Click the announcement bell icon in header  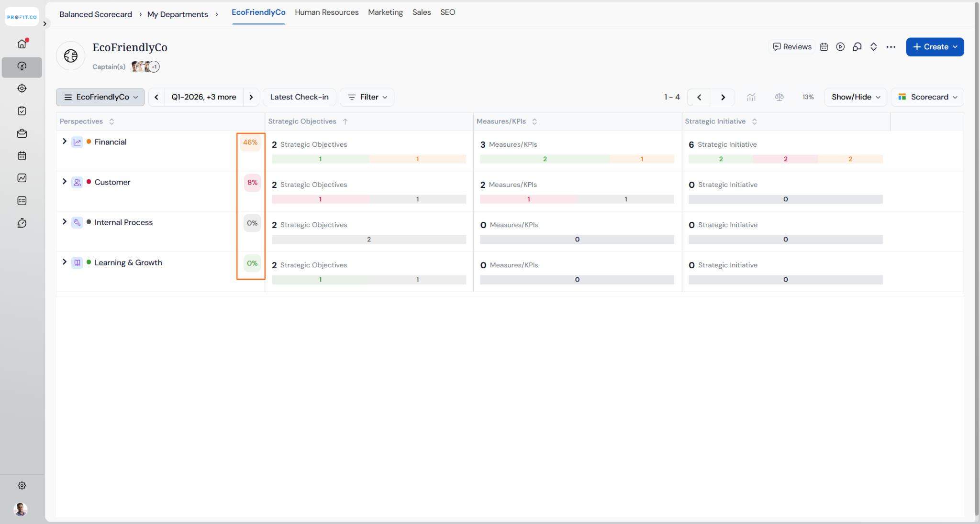click(x=857, y=47)
